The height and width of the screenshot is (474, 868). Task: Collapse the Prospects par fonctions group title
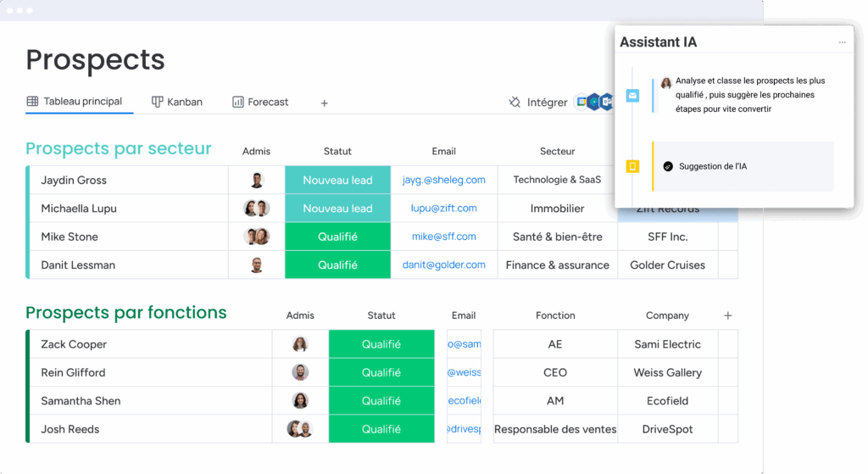click(126, 312)
